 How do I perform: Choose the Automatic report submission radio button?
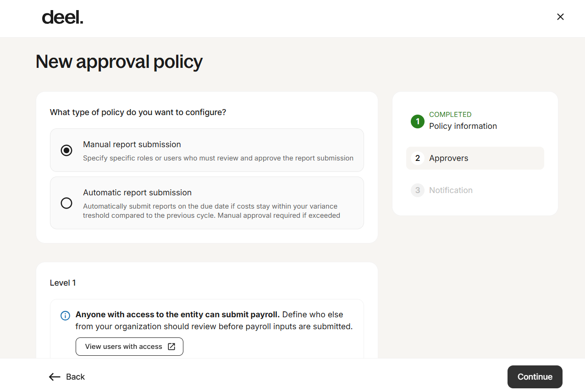(66, 203)
